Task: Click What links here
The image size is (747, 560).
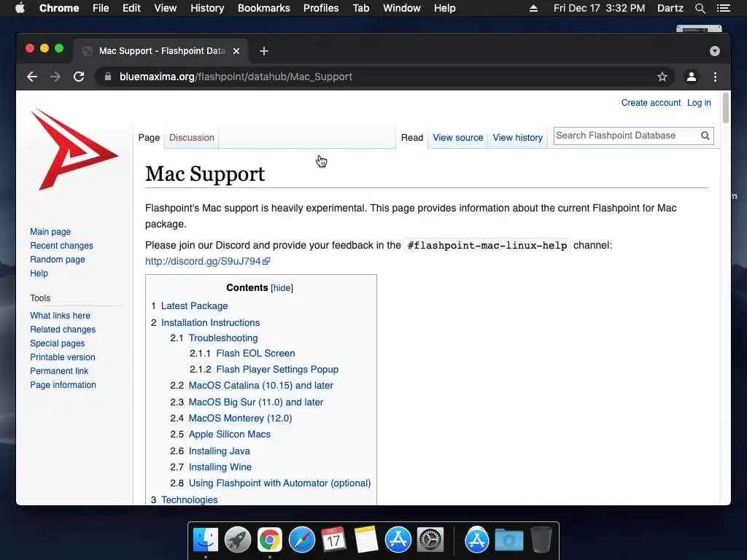Action: (60, 316)
